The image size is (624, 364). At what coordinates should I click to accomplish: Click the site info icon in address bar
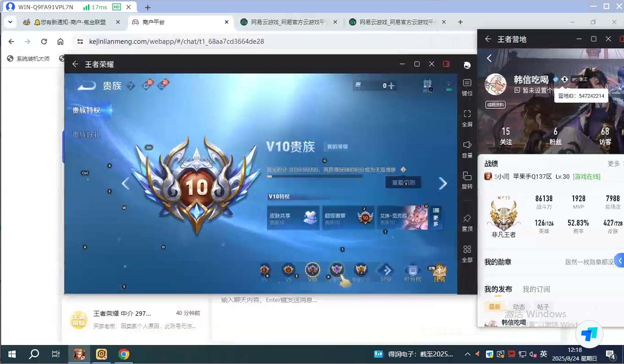80,41
